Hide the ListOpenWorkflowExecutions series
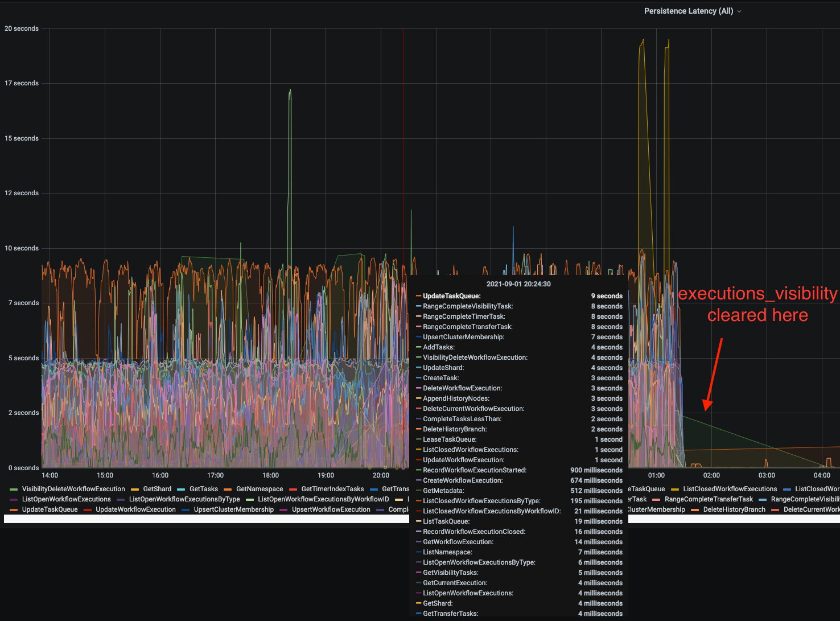The image size is (840, 621). 66,499
